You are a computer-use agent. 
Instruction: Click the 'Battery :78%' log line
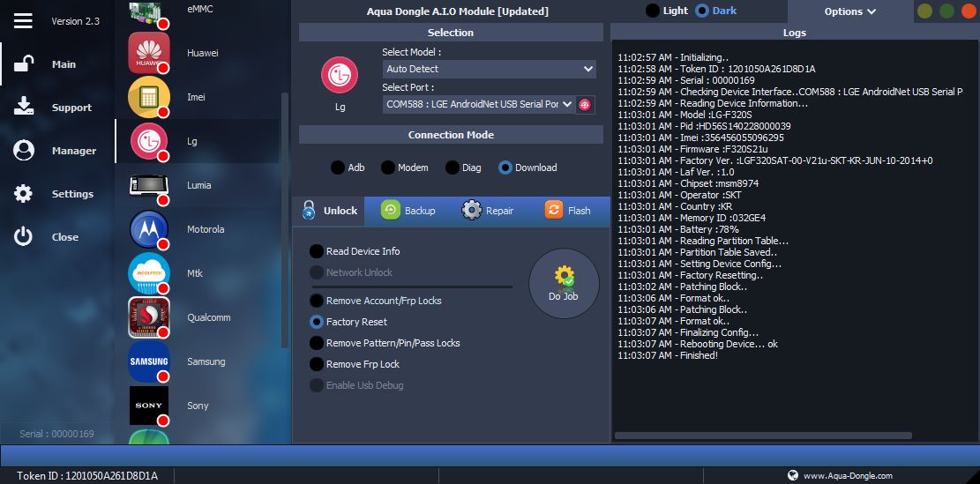click(x=678, y=229)
